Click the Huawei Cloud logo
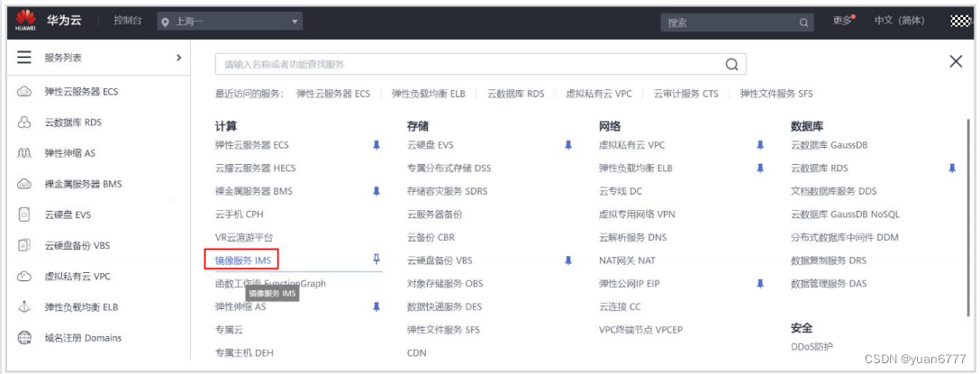The width and height of the screenshot is (980, 374). 25,22
